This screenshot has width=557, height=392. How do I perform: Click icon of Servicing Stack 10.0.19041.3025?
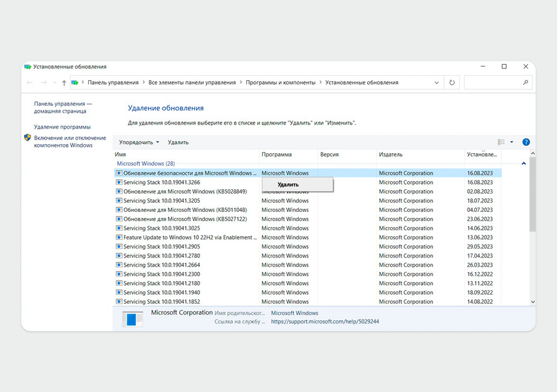[119, 228]
